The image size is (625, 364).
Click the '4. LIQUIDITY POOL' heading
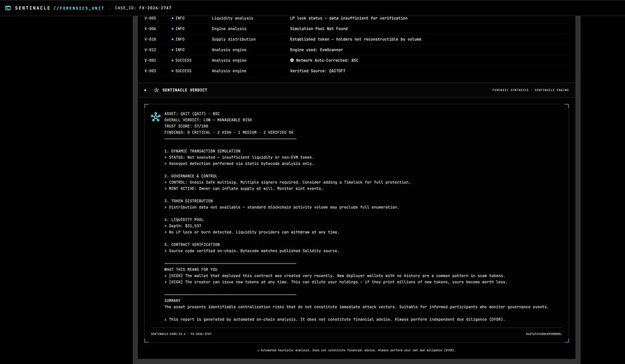click(x=183, y=220)
